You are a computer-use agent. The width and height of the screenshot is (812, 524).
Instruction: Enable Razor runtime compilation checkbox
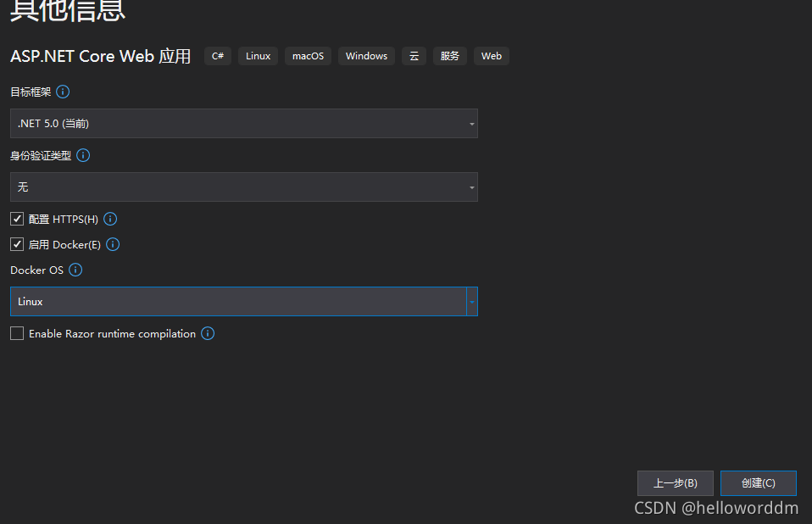(17, 333)
